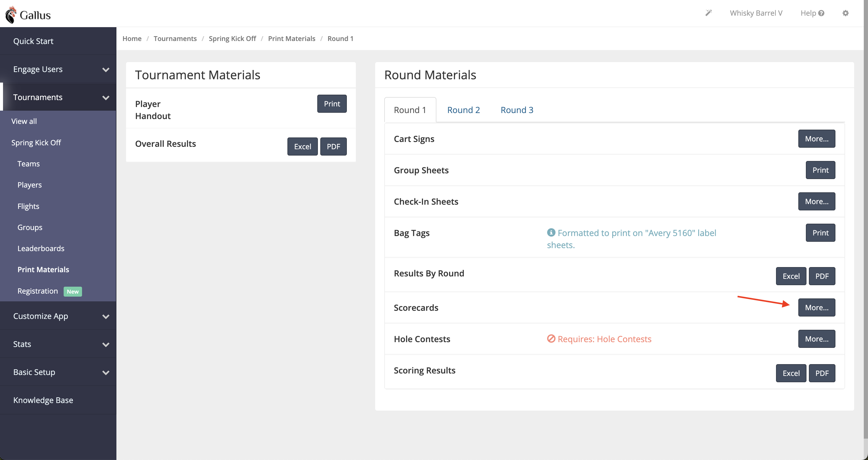Download Results By Round PDF
868x460 pixels.
point(822,276)
